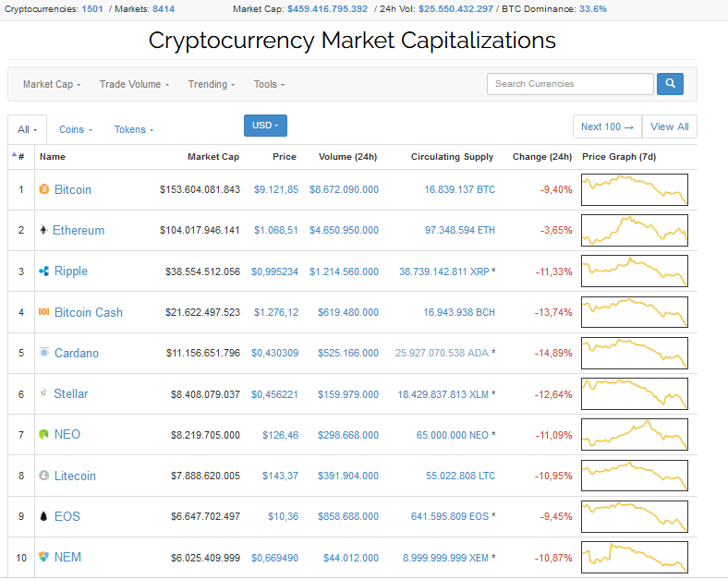Click the Ripple logo icon
Screen dimensions: 728x579
(44, 271)
